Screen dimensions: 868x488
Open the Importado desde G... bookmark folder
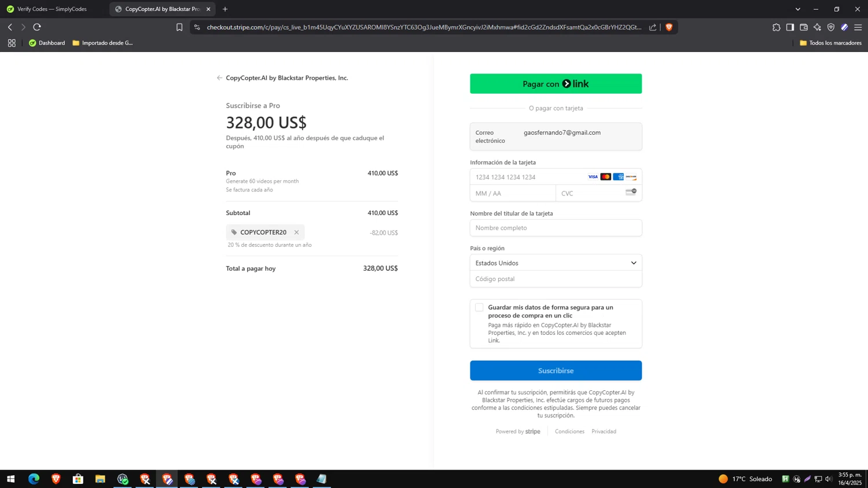[x=102, y=43]
